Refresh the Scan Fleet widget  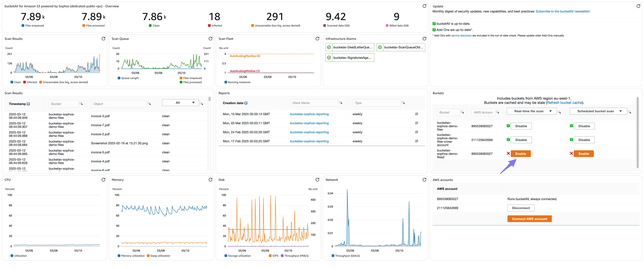pos(317,38)
